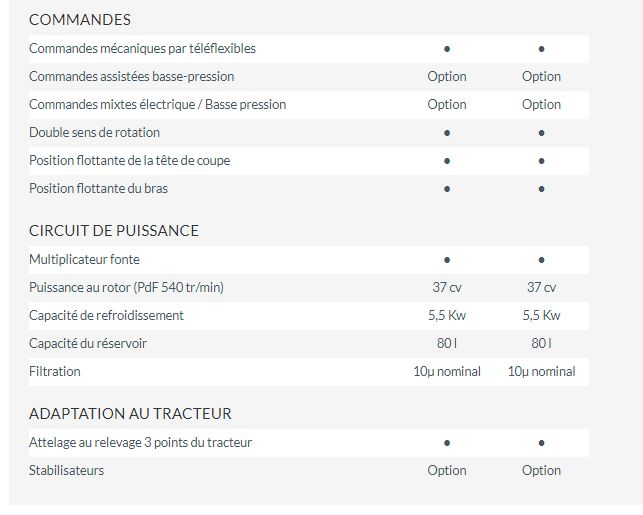Select the Position flottante du bras label

tap(98, 188)
